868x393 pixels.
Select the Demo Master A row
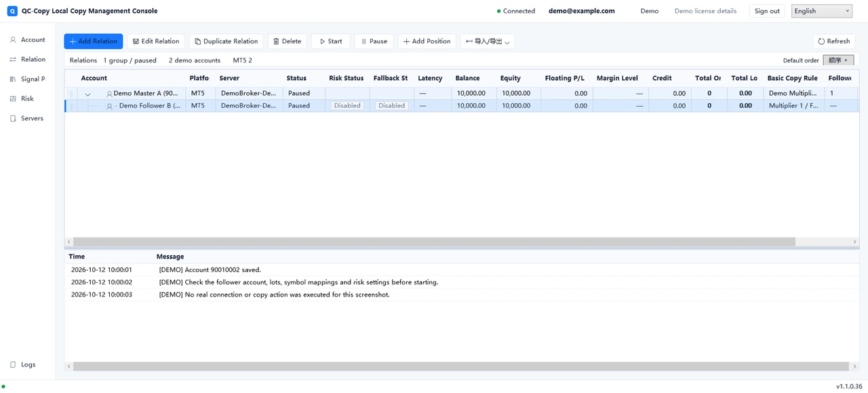coord(462,94)
